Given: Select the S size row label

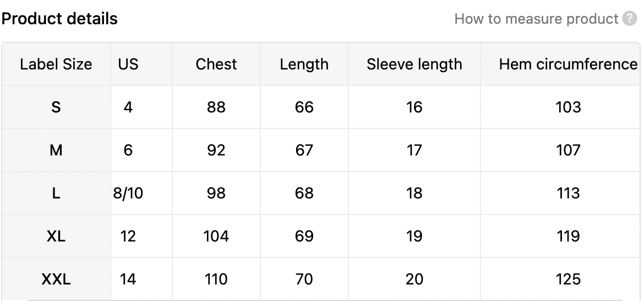Looking at the screenshot, I should click(x=56, y=107).
